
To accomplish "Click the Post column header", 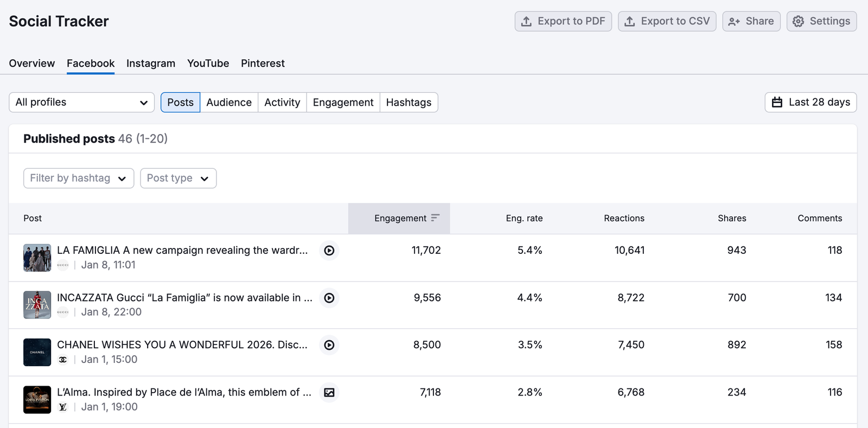I will coord(33,218).
